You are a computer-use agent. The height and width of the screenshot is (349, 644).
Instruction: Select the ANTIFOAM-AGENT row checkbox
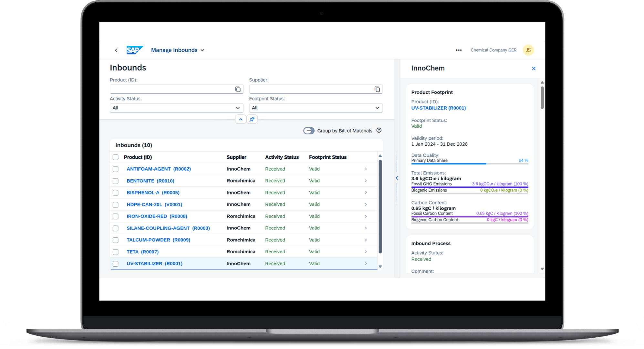pos(115,169)
